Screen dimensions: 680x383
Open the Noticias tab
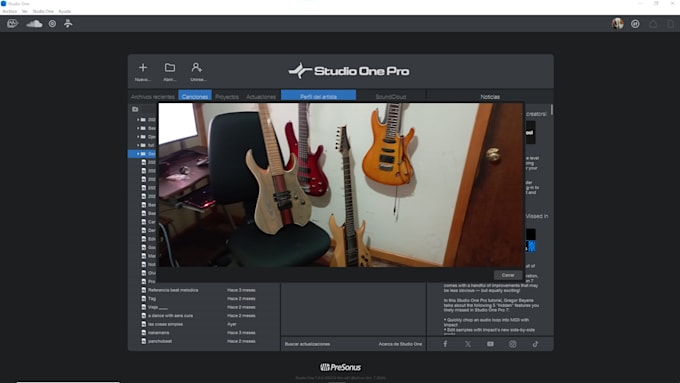[490, 96]
